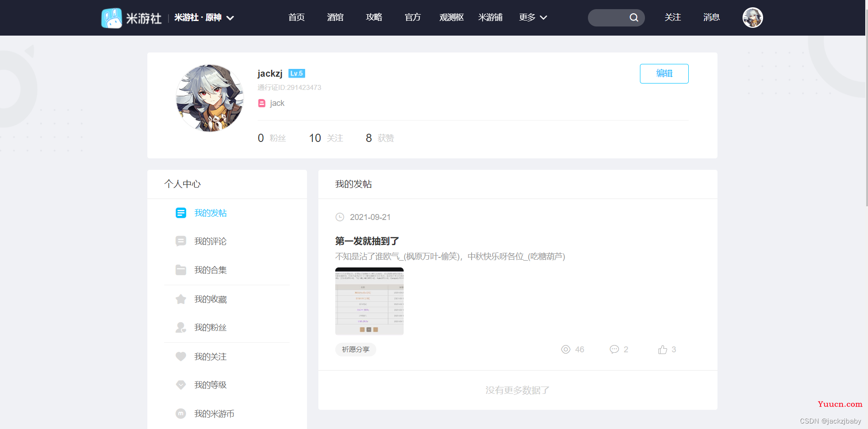The width and height of the screenshot is (868, 429).
Task: Click the clock icon beside 2021-09-21
Action: coord(340,217)
